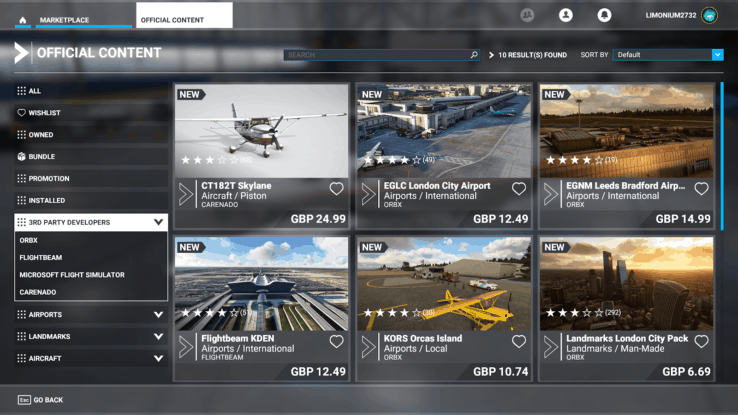Viewport: 738px width, 415px height.
Task: Click the Go Back button
Action: (x=40, y=399)
